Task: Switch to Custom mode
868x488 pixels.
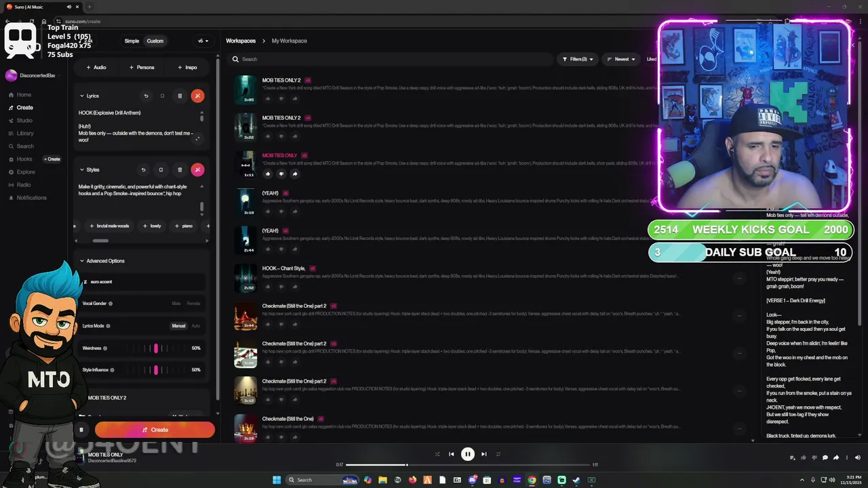Action: click(x=155, y=41)
